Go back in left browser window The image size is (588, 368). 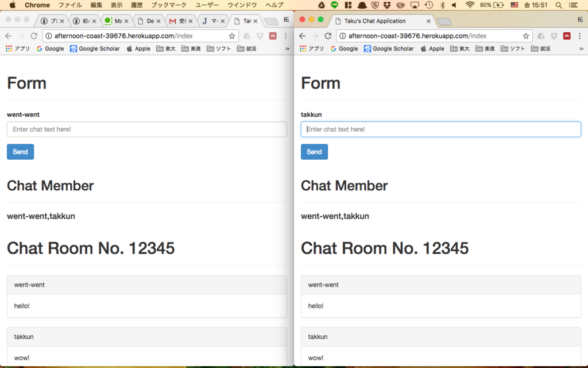click(x=8, y=36)
